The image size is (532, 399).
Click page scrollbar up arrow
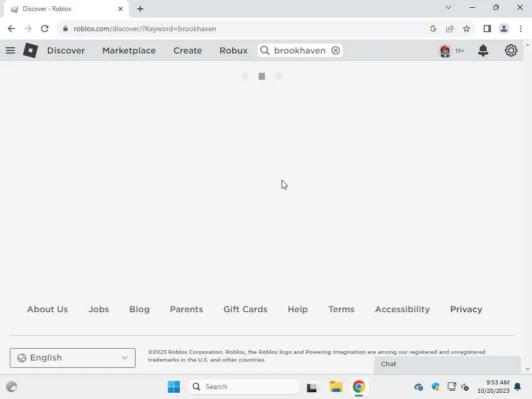(x=527, y=45)
